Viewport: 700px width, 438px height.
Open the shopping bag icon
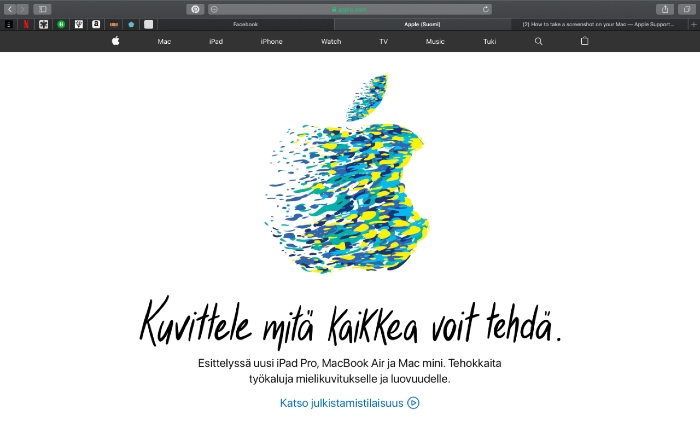pos(584,41)
